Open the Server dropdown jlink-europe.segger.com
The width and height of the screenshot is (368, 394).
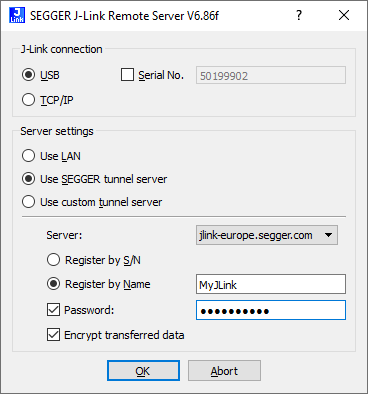[x=267, y=235]
